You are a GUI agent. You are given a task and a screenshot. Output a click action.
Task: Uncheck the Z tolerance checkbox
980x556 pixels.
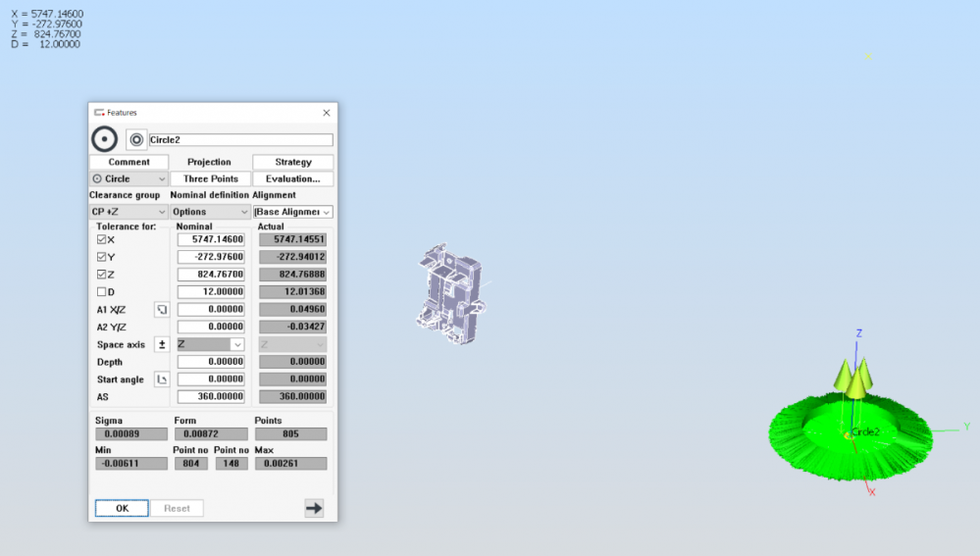pyautogui.click(x=102, y=275)
